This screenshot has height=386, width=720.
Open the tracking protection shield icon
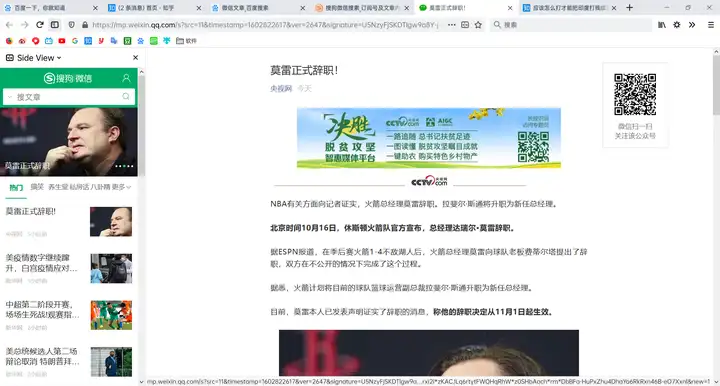pos(72,25)
